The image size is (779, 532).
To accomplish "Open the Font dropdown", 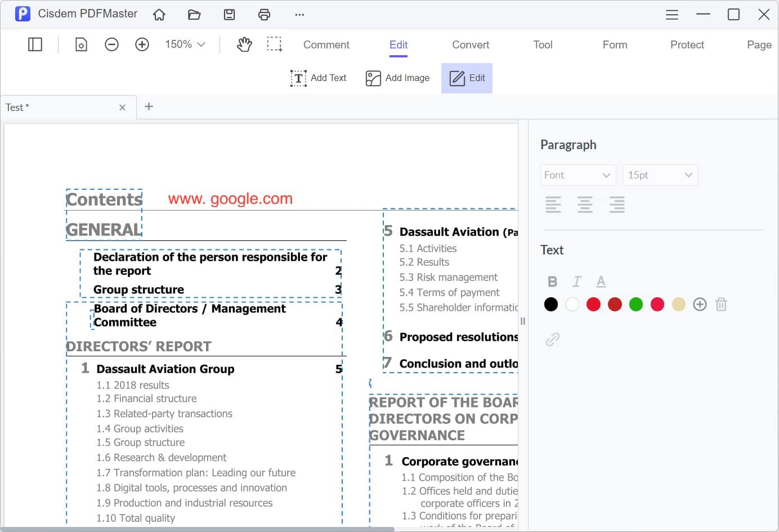I will pyautogui.click(x=578, y=175).
